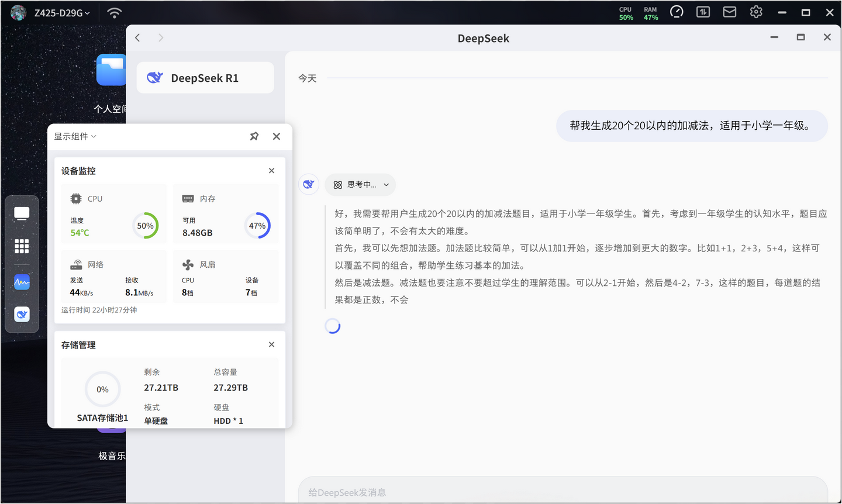Click the 44KB/s send speed value
This screenshot has width=842, height=504.
[81, 292]
